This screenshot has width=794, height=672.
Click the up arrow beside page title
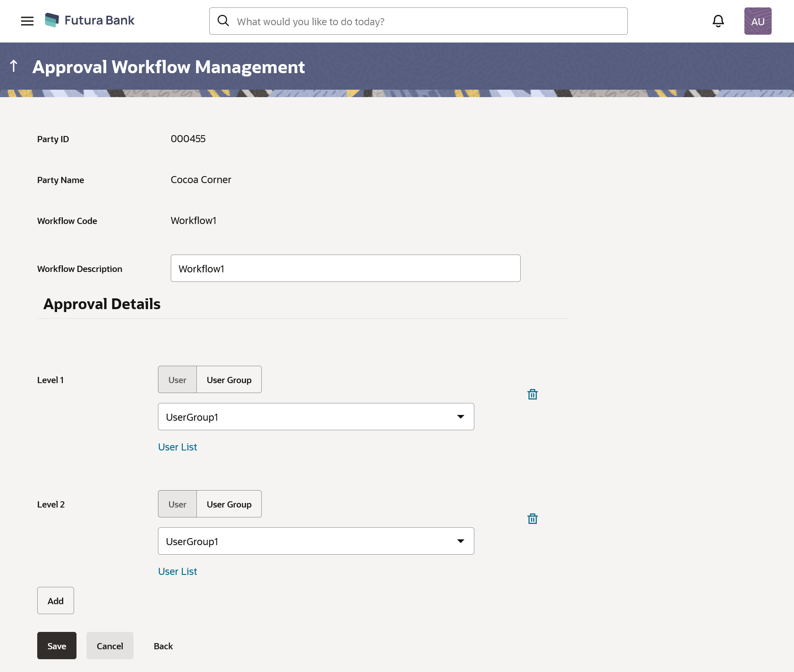[x=14, y=66]
